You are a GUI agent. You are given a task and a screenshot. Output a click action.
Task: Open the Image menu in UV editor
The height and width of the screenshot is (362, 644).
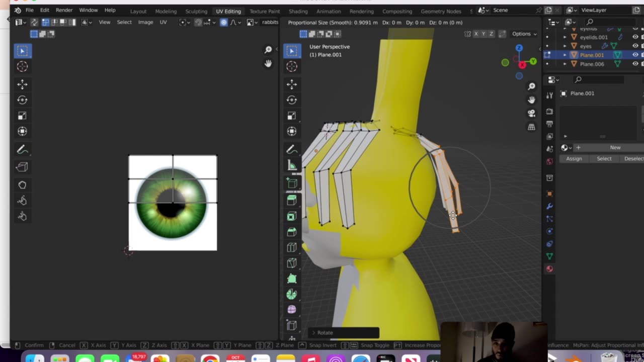coord(145,22)
